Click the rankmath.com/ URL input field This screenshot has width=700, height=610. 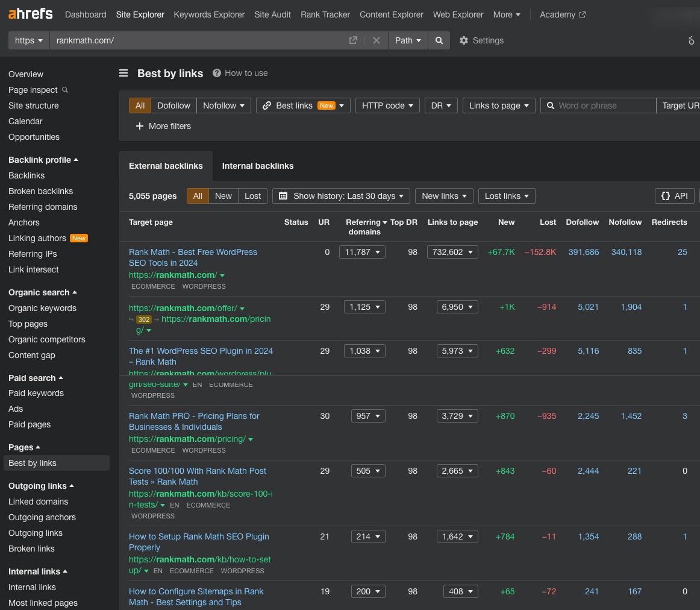click(x=199, y=40)
